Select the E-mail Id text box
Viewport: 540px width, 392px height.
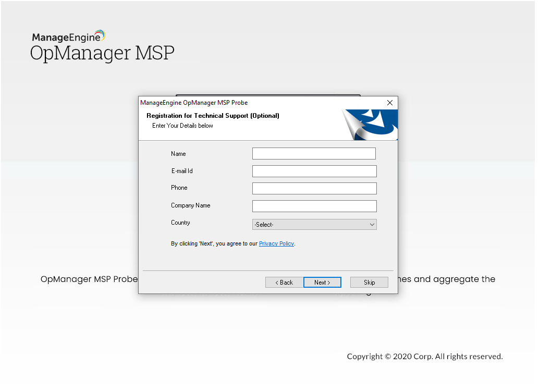(x=314, y=170)
